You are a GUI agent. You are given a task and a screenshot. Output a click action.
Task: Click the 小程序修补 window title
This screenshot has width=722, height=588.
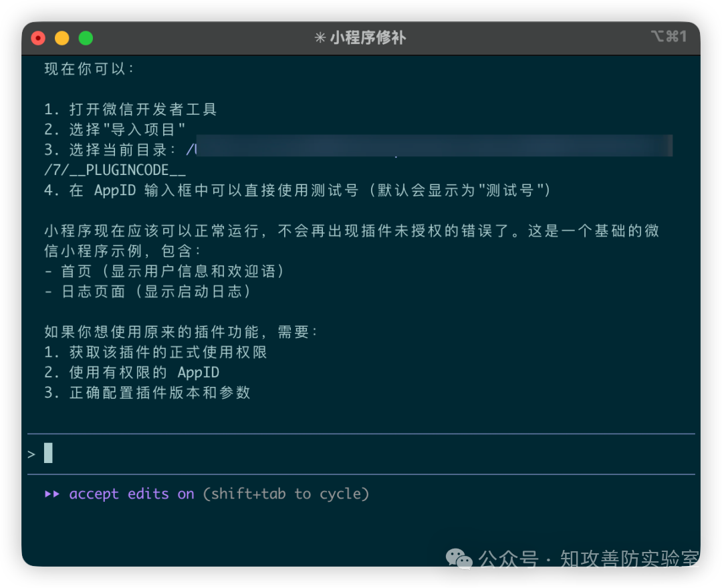[x=368, y=38]
